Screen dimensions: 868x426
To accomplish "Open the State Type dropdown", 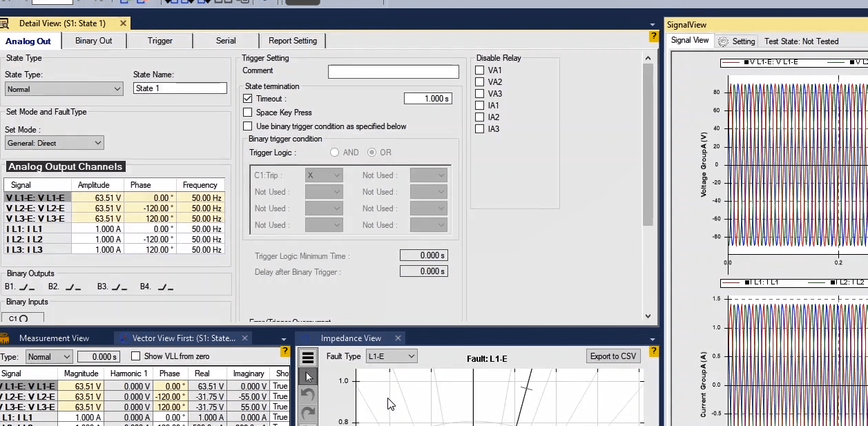I will click(x=64, y=89).
